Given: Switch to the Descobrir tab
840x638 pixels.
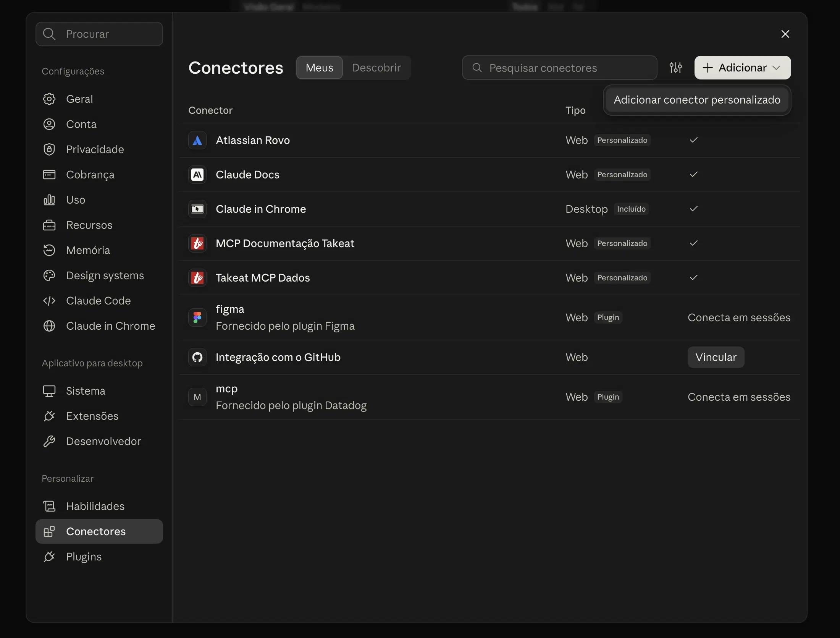Looking at the screenshot, I should (x=376, y=68).
